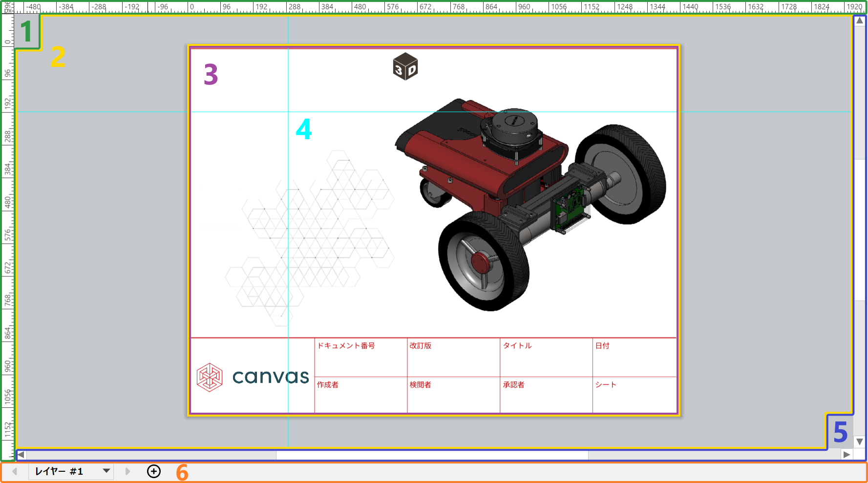Click the 承認者 title block cell
Viewport: 868px width, 483px height.
pyautogui.click(x=546, y=395)
